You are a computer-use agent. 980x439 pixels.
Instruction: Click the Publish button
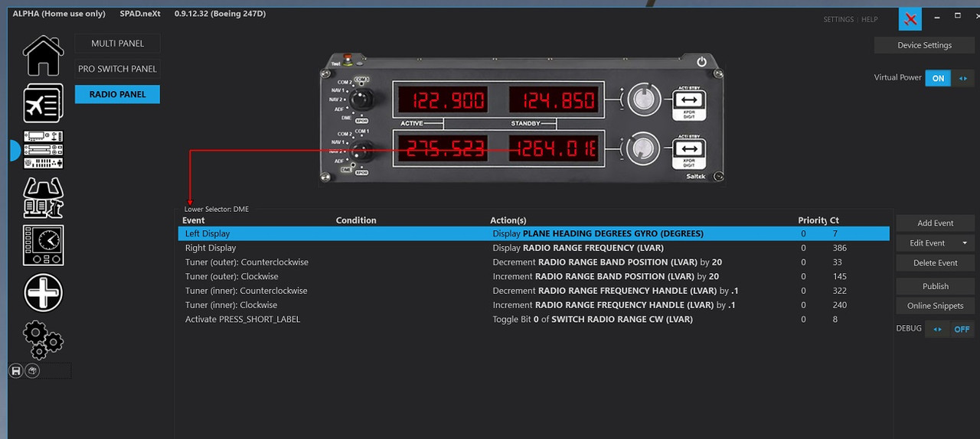pos(935,286)
